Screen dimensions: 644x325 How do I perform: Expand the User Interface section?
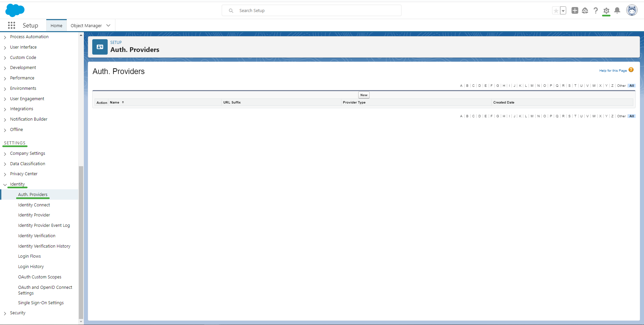[5, 48]
